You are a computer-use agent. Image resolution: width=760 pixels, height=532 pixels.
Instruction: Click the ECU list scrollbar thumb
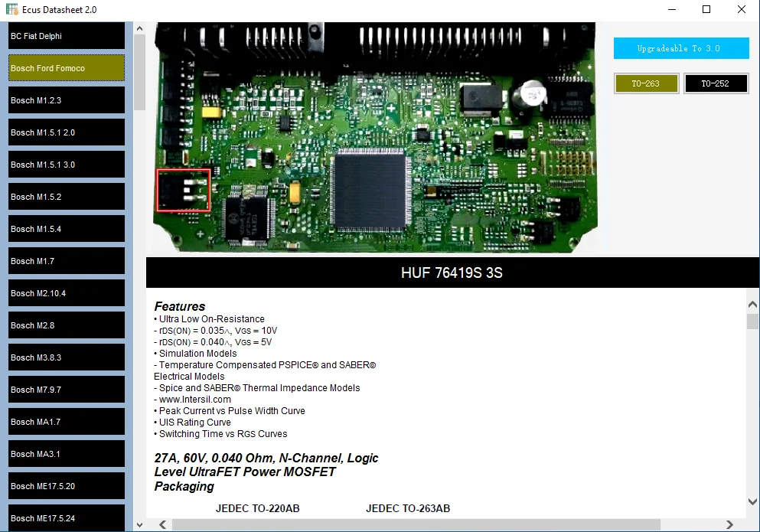[x=139, y=72]
